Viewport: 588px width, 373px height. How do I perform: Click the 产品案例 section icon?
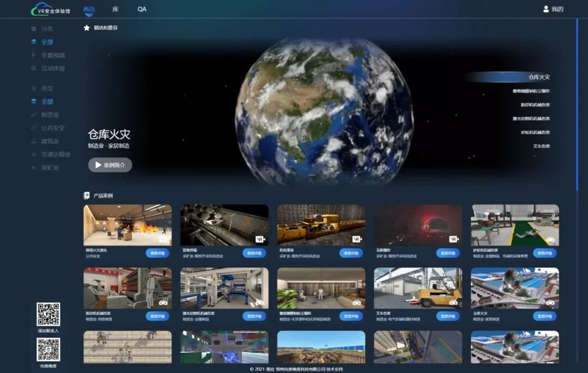pos(86,195)
